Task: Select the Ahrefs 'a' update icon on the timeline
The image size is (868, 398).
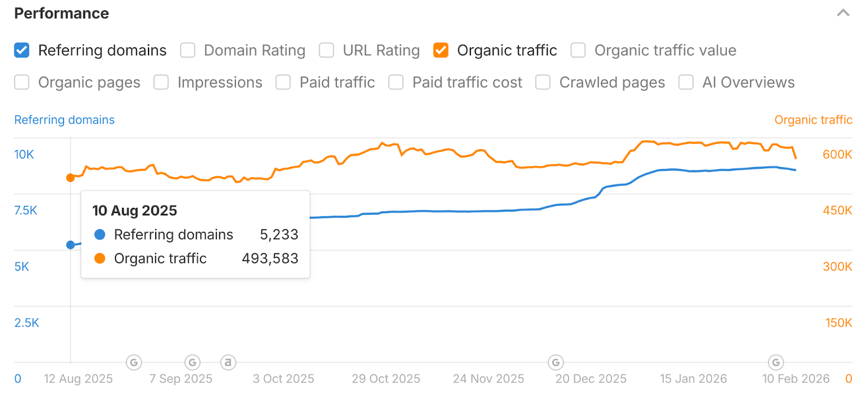Action: point(228,362)
